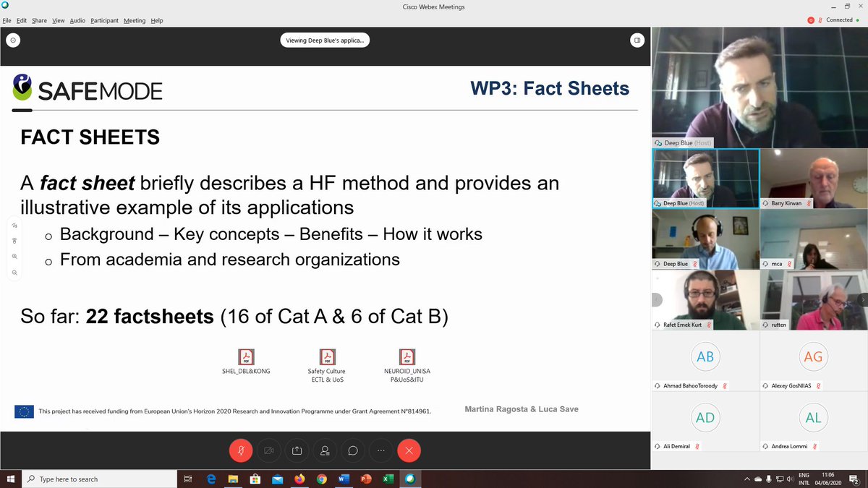
Task: Open Mail app from the taskbar
Action: [x=277, y=479]
